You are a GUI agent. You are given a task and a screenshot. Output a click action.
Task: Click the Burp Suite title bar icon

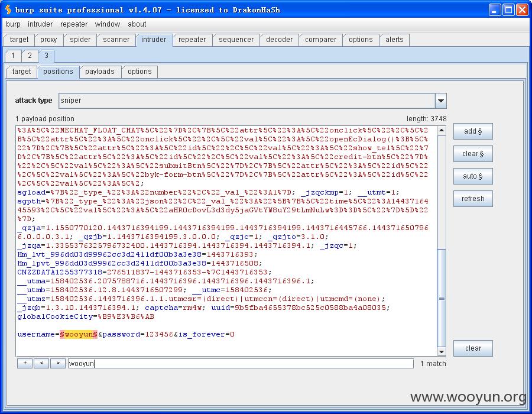(x=8, y=10)
